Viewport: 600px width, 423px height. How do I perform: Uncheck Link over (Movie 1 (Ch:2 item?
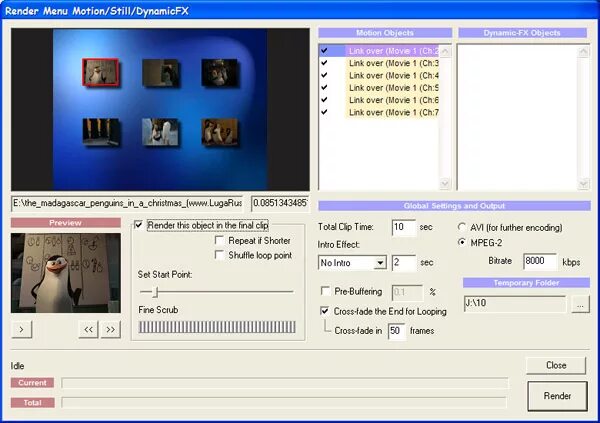324,51
